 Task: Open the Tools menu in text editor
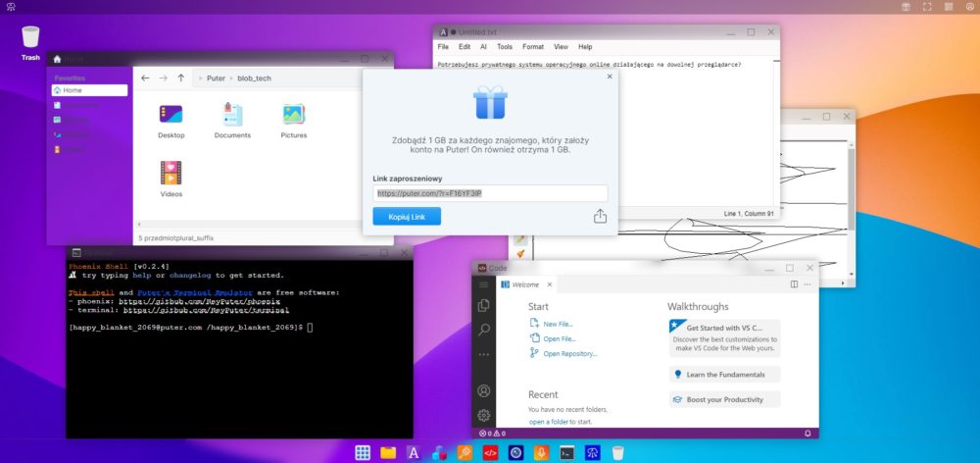click(505, 47)
